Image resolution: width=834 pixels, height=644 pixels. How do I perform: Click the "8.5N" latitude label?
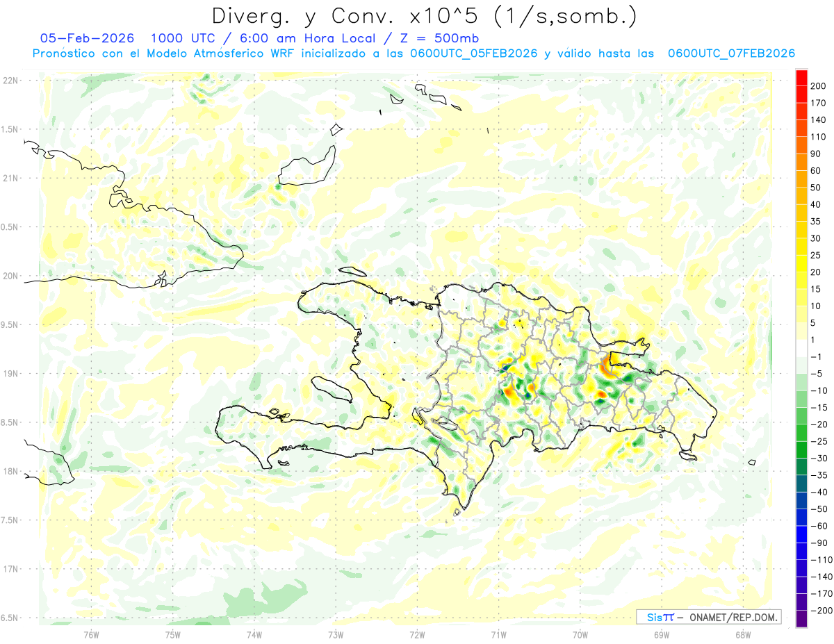10,422
